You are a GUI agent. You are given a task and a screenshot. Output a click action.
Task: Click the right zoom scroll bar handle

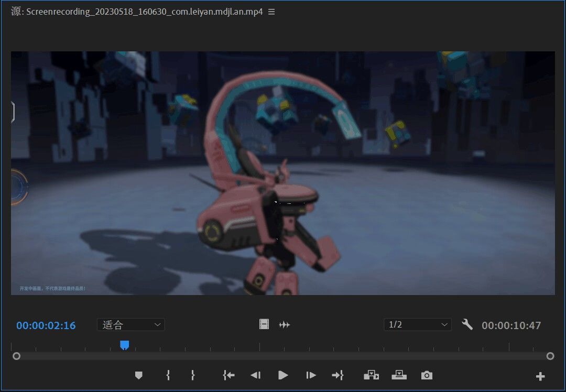[550, 356]
